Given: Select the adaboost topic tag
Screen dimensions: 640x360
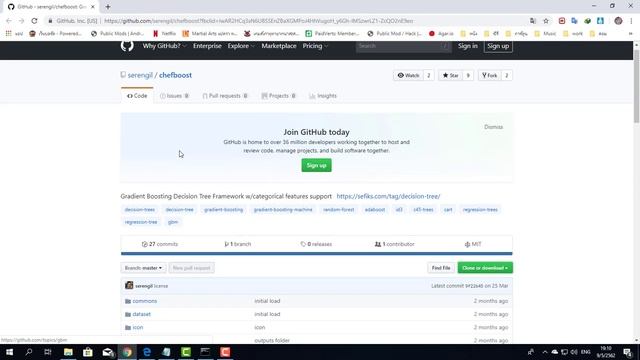Looking at the screenshot, I should click(x=375, y=209).
